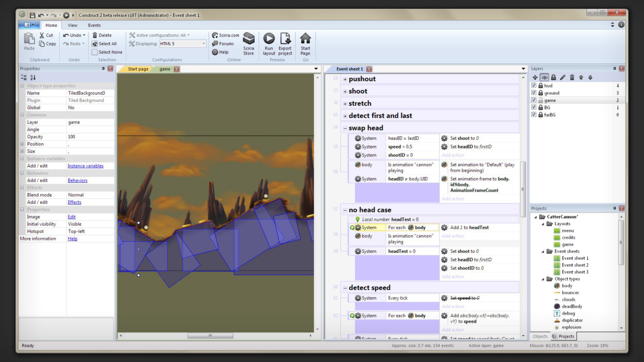Screen dimensions: 644x362
Task: Uncheck the hud layer visibility checkbox
Action: pos(534,85)
